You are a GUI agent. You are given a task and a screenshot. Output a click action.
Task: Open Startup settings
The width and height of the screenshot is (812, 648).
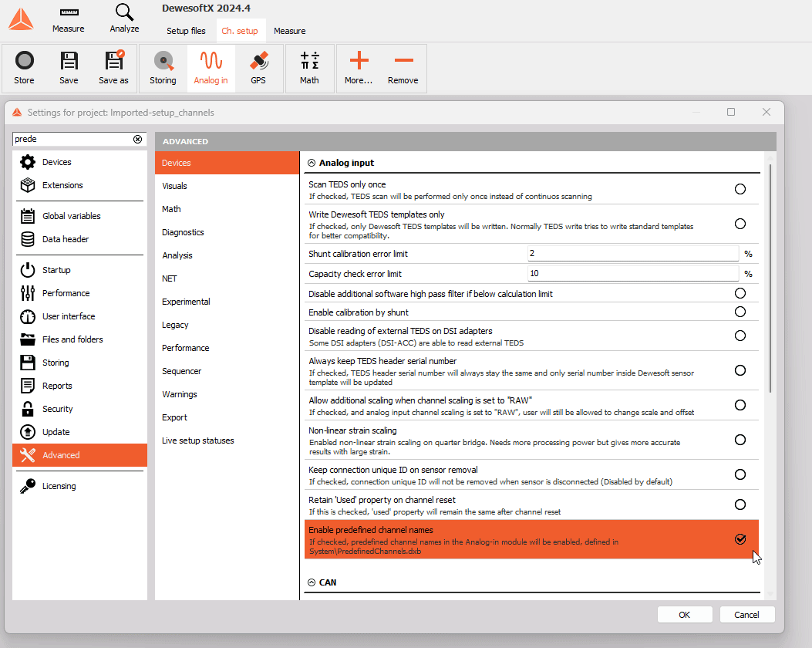tap(79, 270)
